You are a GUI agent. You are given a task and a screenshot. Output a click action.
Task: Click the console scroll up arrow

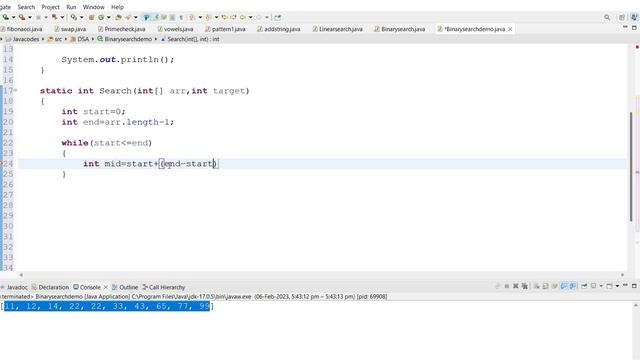pos(636,305)
